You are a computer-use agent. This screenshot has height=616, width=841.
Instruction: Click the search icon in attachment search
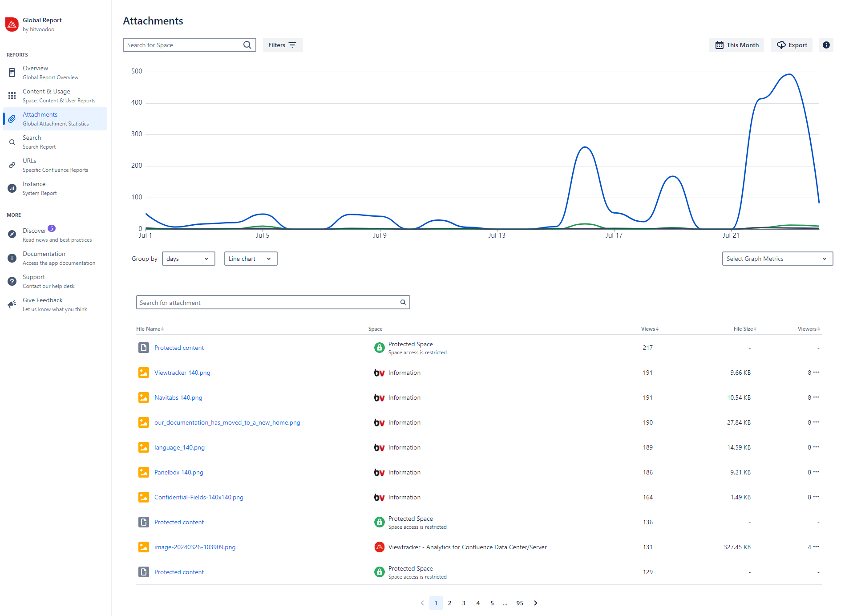click(403, 302)
